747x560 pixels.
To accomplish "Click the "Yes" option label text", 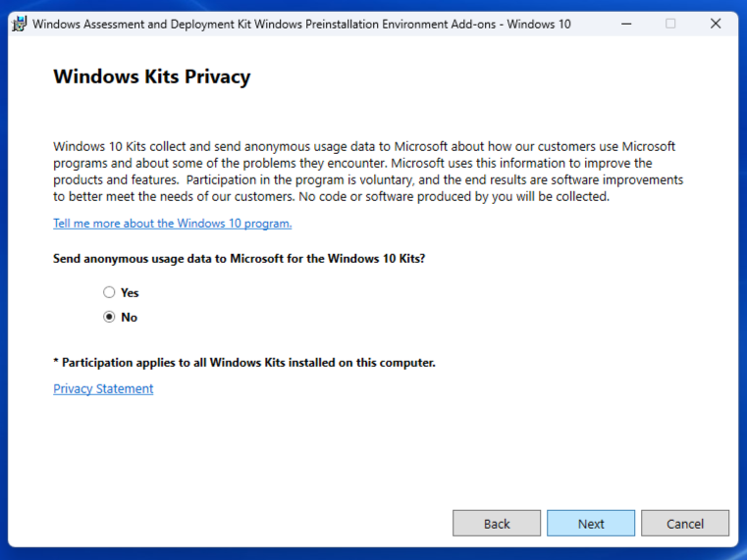I will click(x=130, y=292).
